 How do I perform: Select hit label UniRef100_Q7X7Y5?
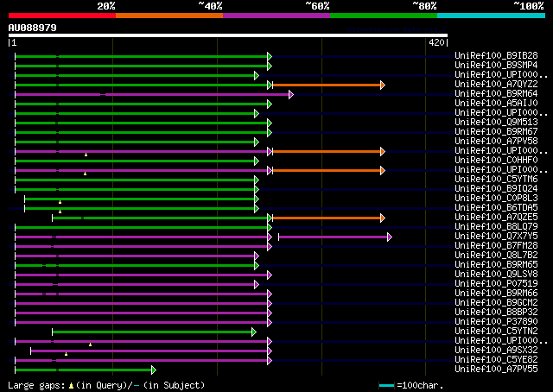496,237
